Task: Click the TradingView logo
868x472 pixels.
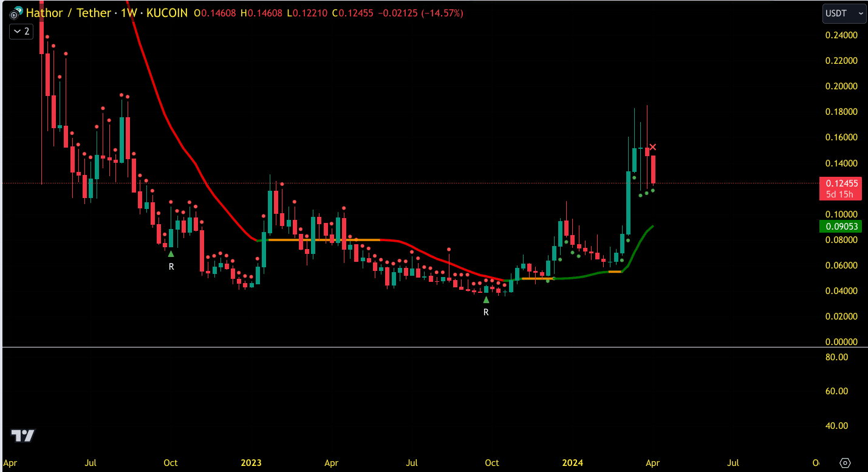Action: [x=23, y=435]
